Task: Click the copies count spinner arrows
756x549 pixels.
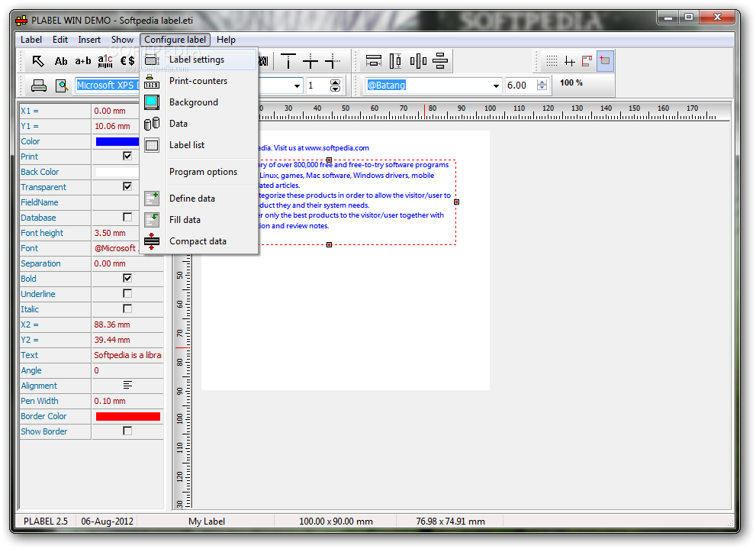Action: point(335,86)
